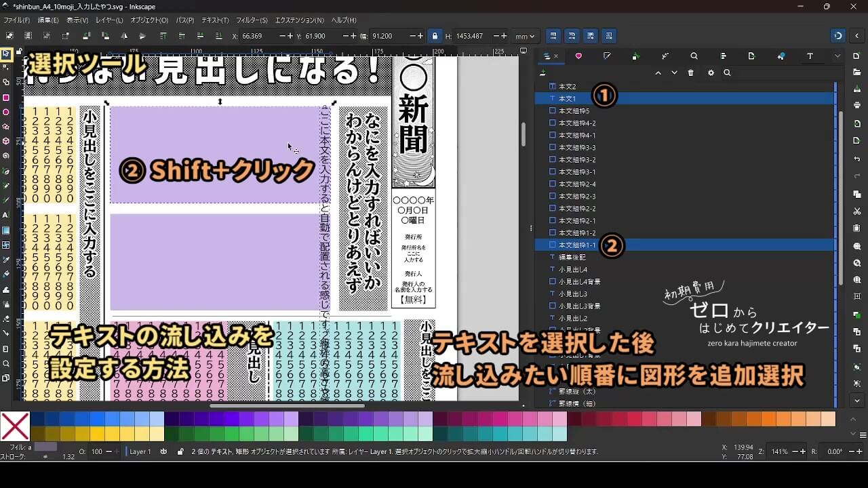Click the search icon in the layers panel
868x488 pixels.
click(727, 73)
